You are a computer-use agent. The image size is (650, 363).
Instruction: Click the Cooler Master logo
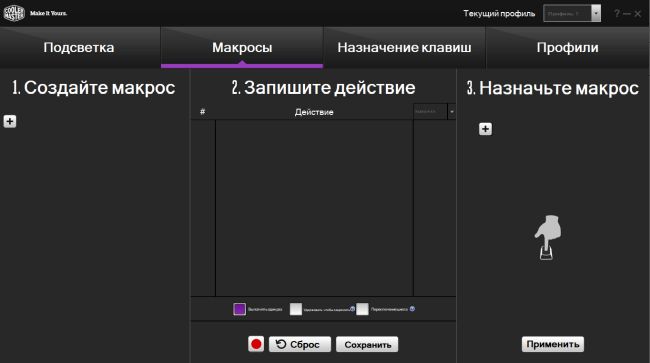14,13
